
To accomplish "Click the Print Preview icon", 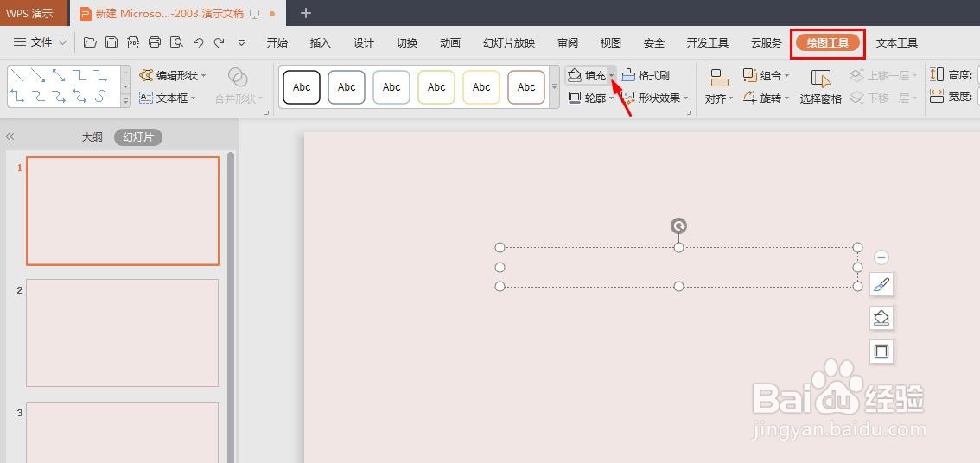I will pyautogui.click(x=176, y=42).
